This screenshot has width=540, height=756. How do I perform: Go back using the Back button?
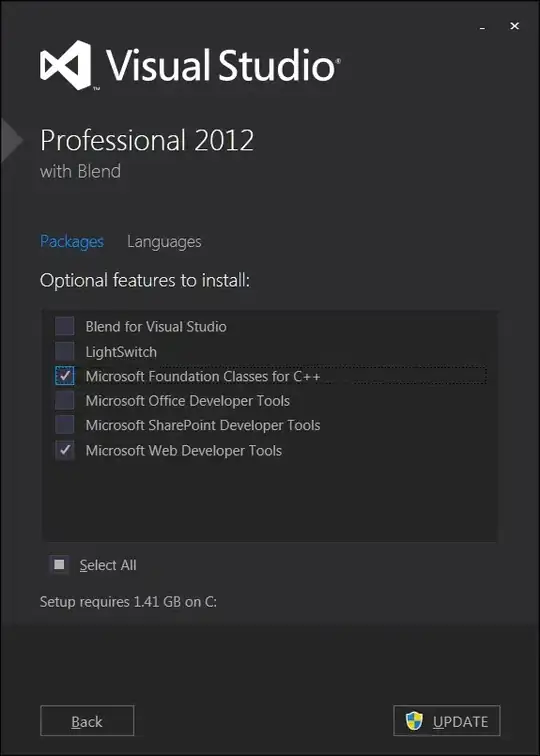(87, 721)
